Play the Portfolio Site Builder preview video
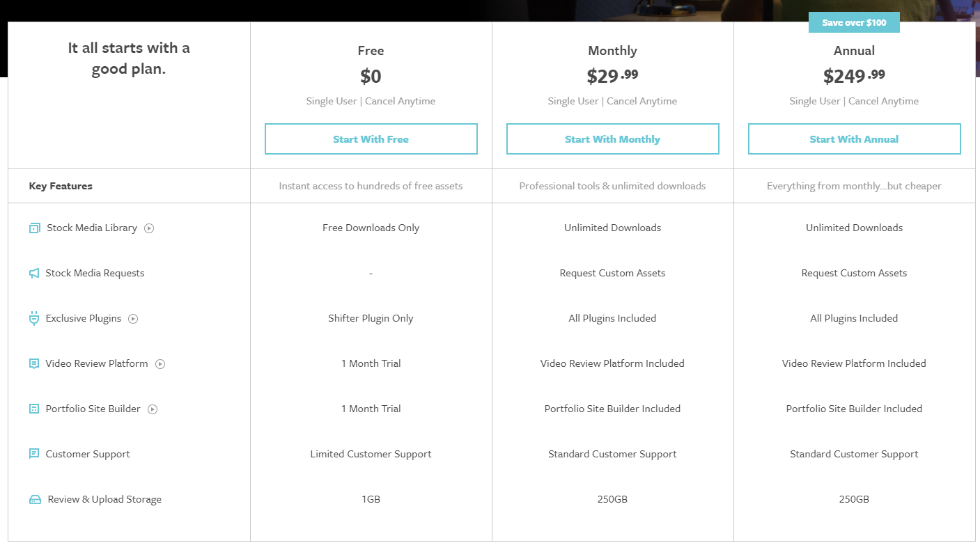The height and width of the screenshot is (543, 980). 153,409
